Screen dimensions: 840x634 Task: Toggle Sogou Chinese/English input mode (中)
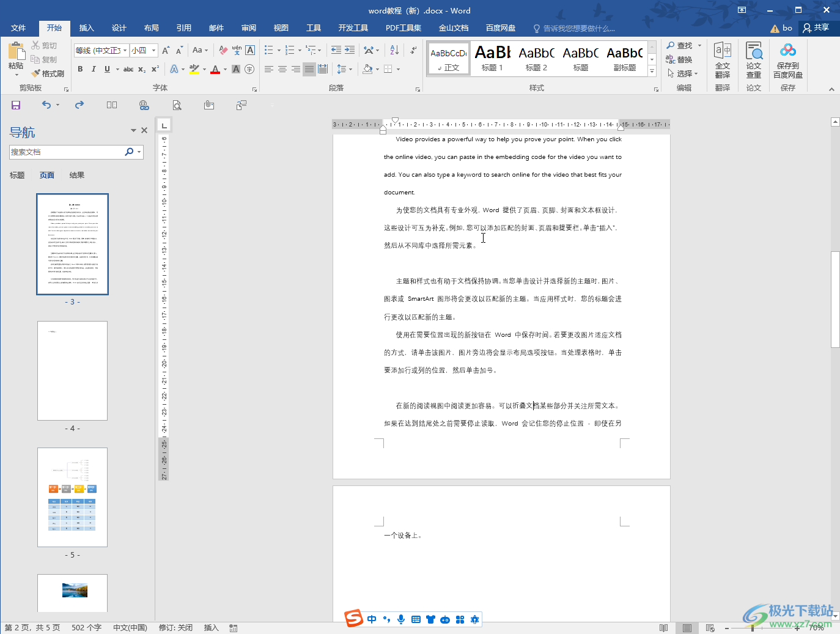[x=372, y=619]
